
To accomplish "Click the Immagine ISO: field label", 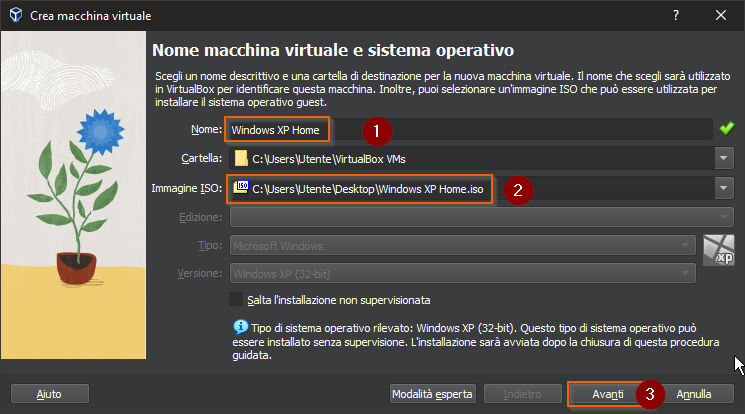I will (187, 188).
